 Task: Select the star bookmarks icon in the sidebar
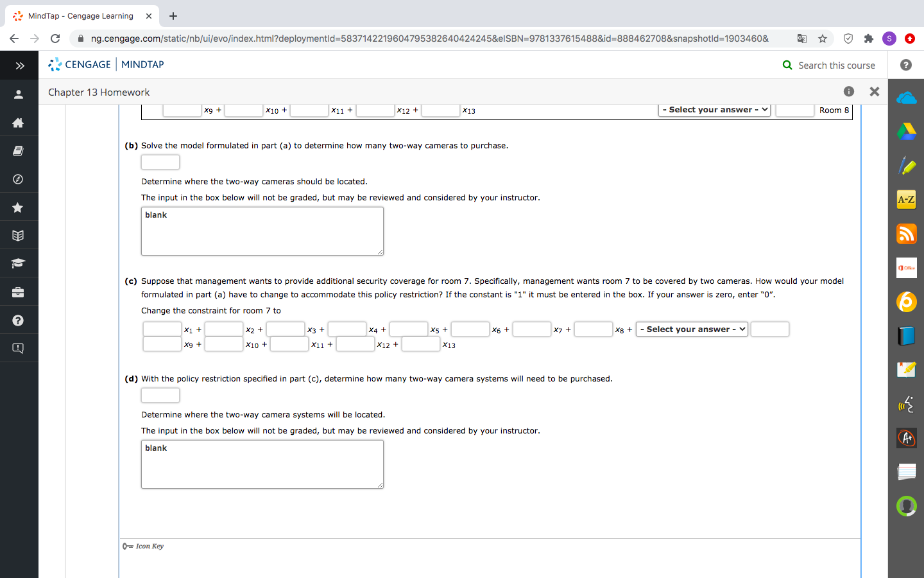point(19,207)
